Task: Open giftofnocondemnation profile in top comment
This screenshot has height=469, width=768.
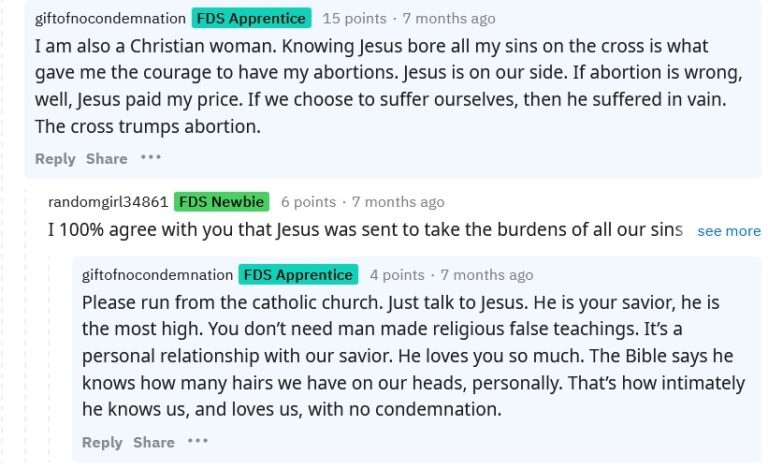Action: click(109, 18)
